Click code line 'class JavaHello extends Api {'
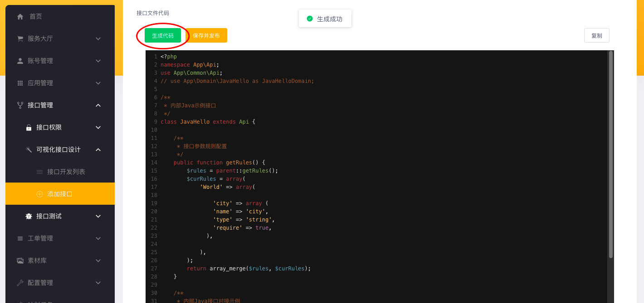Viewport: 644px width, 303px height. click(x=208, y=122)
